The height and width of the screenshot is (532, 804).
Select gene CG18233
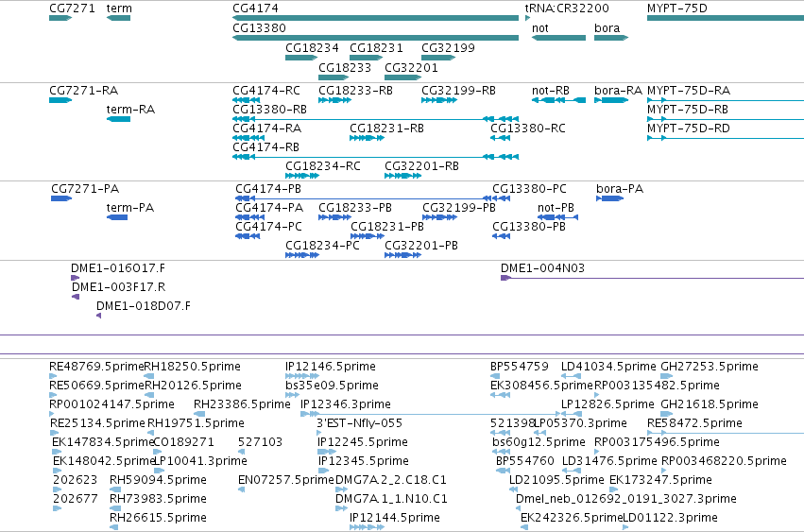coord(334,77)
